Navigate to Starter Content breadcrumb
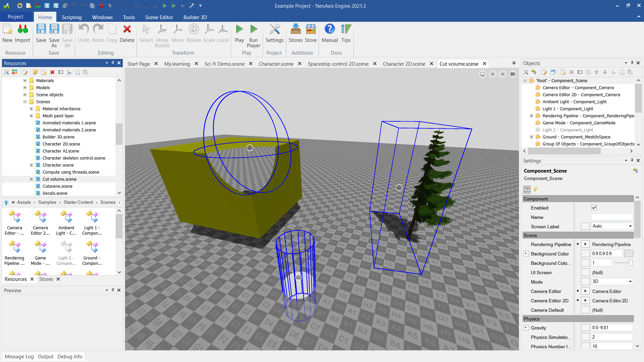 pyautogui.click(x=78, y=202)
